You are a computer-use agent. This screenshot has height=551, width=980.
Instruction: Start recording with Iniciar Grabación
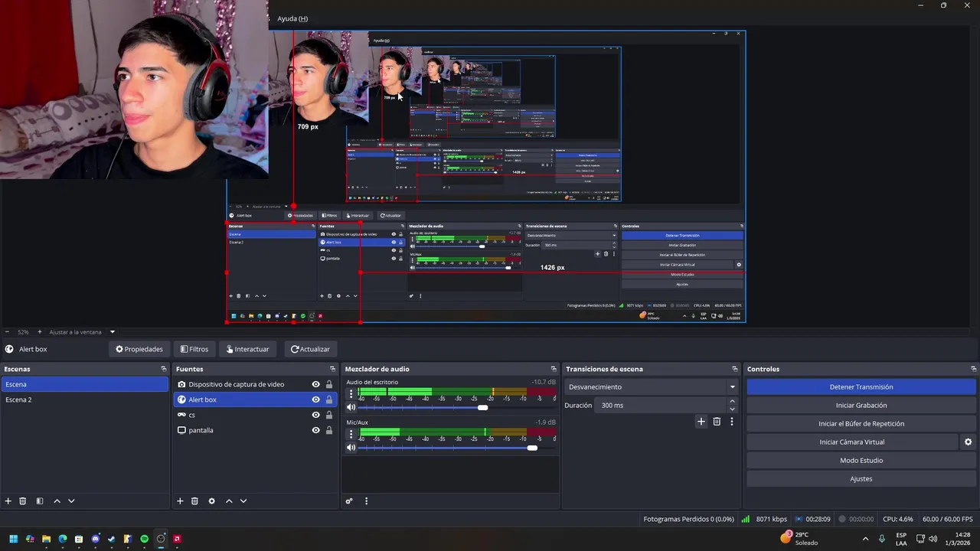click(861, 406)
